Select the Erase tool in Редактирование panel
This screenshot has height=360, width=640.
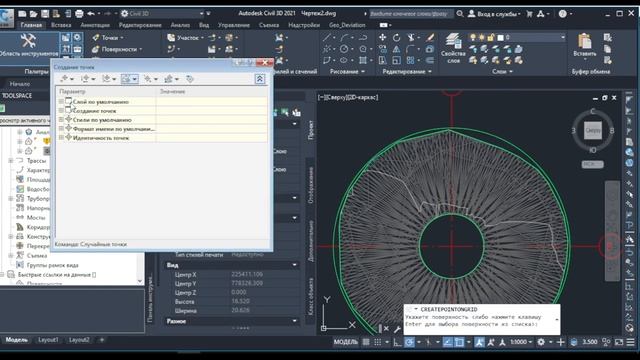point(430,38)
